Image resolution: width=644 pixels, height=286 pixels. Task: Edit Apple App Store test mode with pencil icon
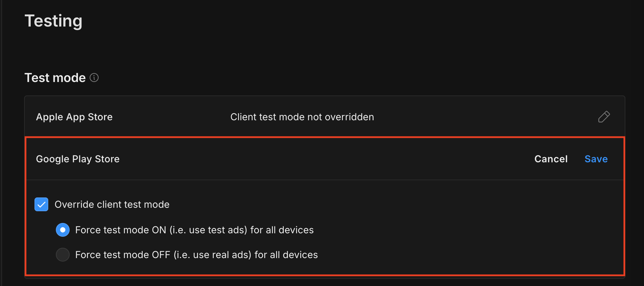tap(604, 117)
